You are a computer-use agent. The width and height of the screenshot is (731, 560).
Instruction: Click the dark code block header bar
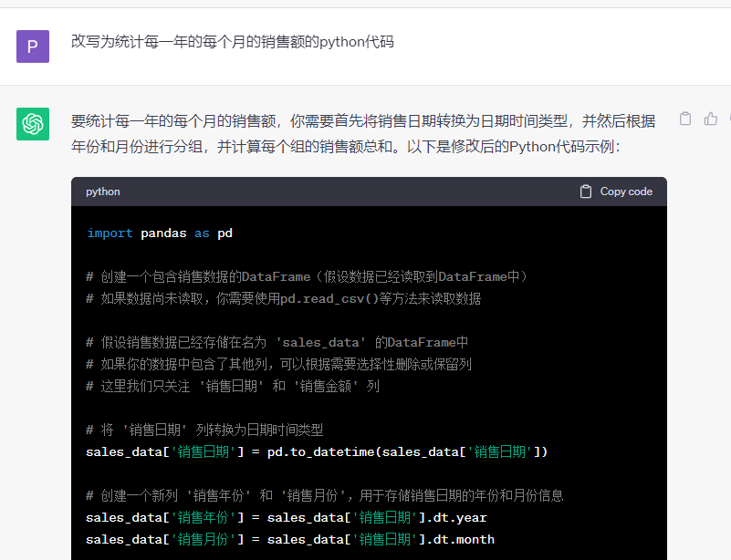(365, 191)
